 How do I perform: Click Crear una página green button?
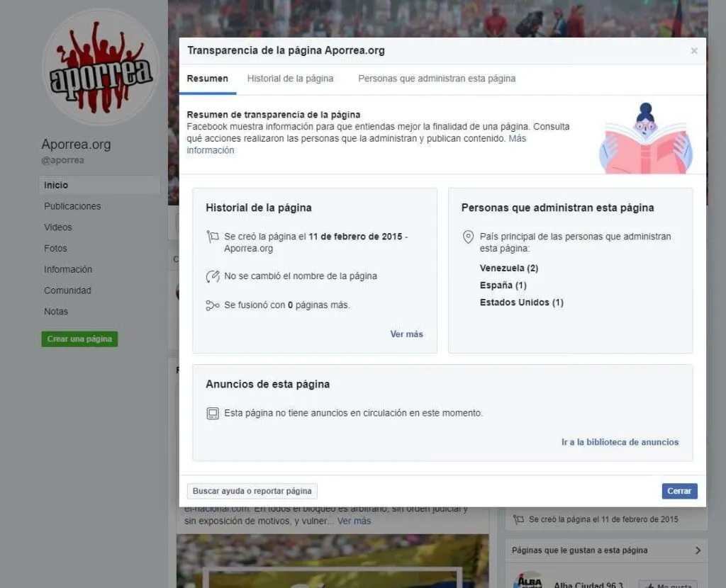tap(79, 339)
